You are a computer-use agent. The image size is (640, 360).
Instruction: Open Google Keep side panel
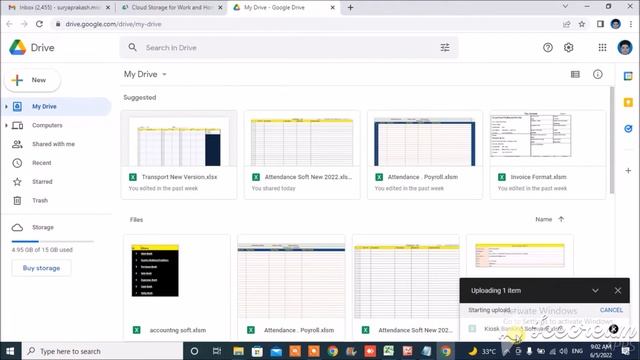(x=628, y=102)
